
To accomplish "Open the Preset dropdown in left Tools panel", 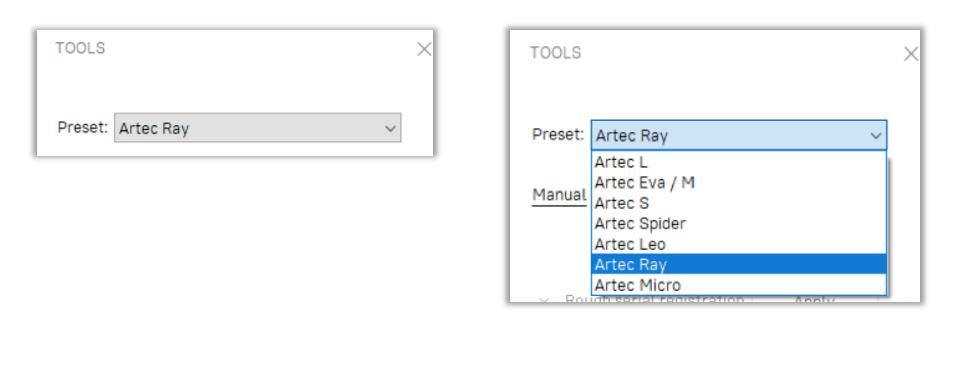I will point(258,128).
